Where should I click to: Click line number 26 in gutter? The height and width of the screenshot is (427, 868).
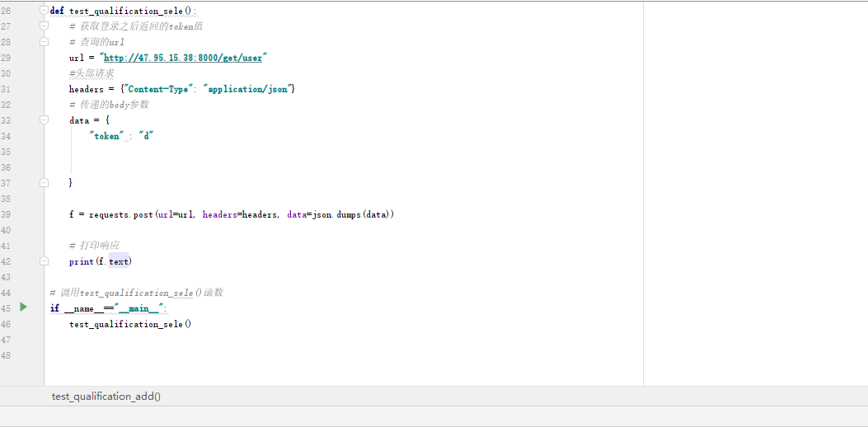(x=6, y=11)
